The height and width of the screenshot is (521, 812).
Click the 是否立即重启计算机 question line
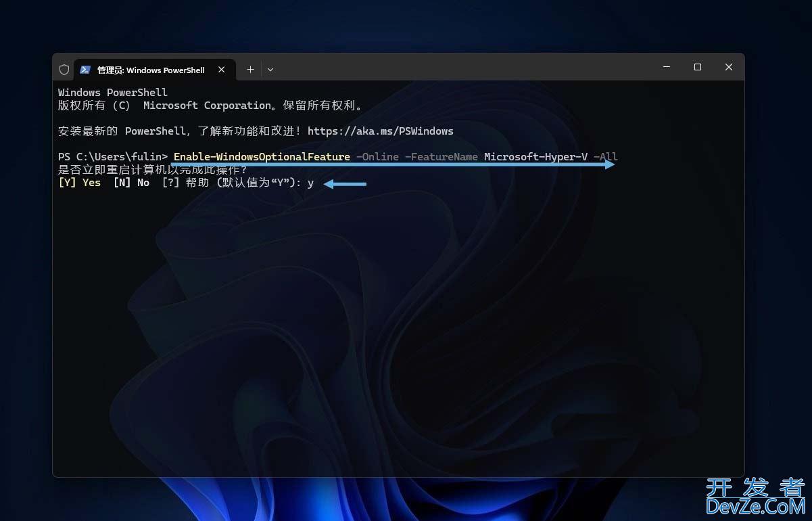pyautogui.click(x=153, y=170)
